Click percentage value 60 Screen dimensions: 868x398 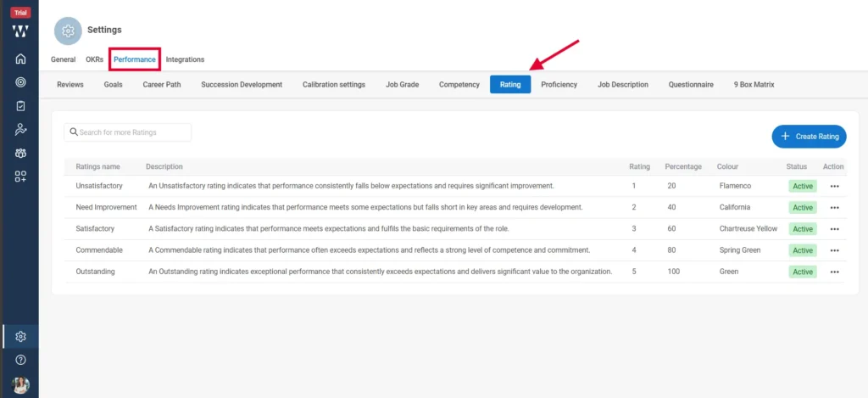click(671, 228)
